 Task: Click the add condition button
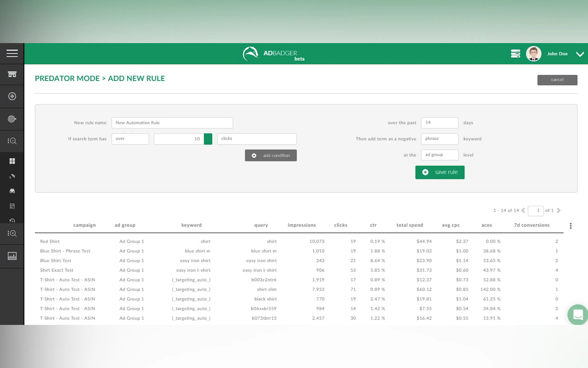271,155
